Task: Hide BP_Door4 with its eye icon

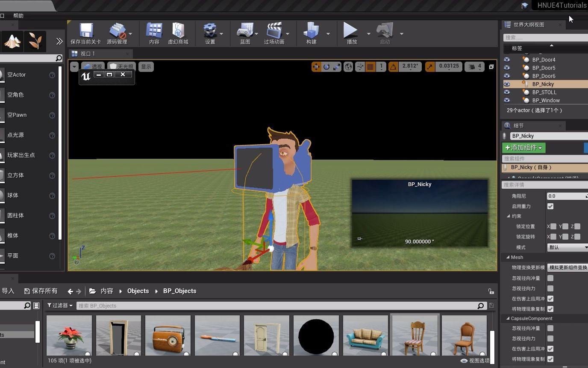Action: (x=507, y=60)
